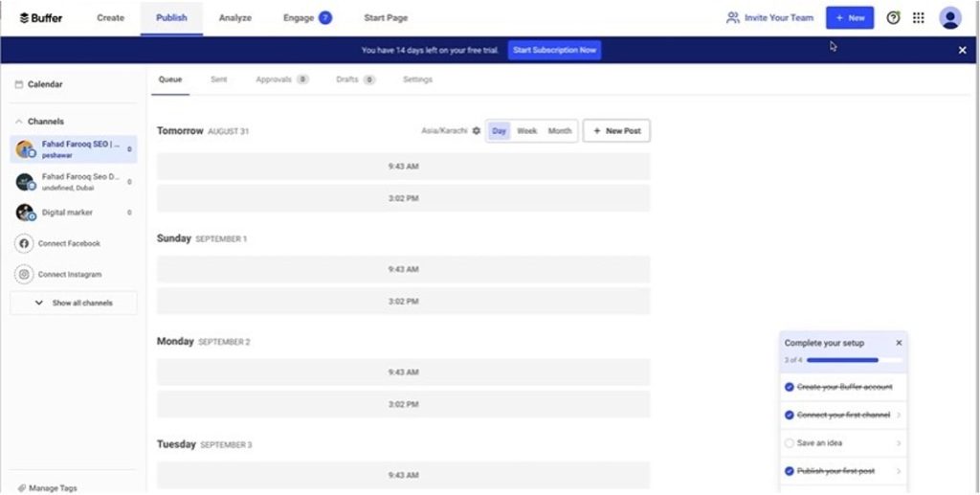The width and height of the screenshot is (980, 495).
Task: Click Tomorrow's 9:43 AM slot
Action: point(403,167)
